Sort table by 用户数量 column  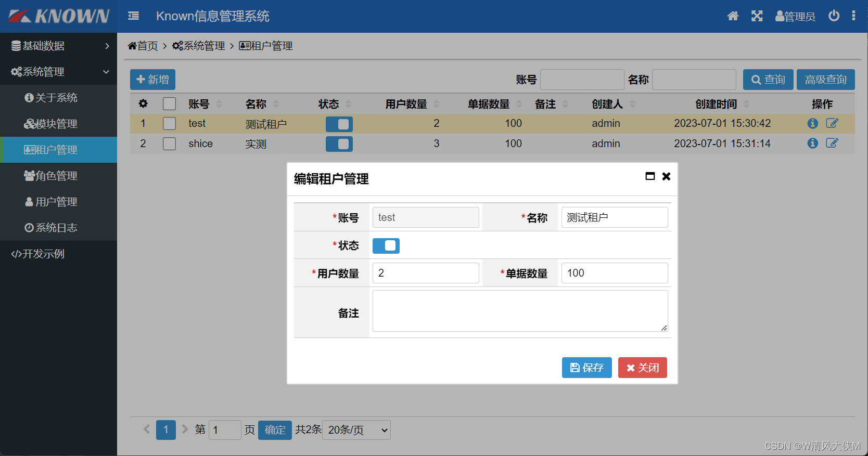(x=437, y=104)
